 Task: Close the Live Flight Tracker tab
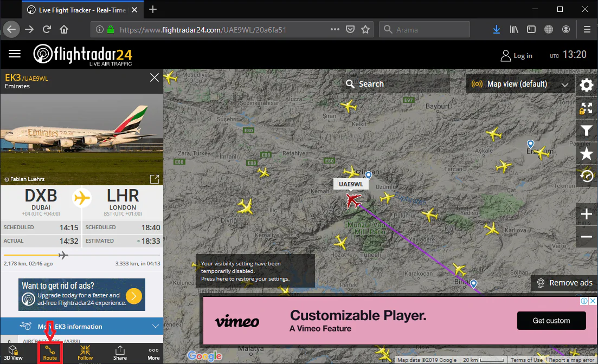click(134, 10)
